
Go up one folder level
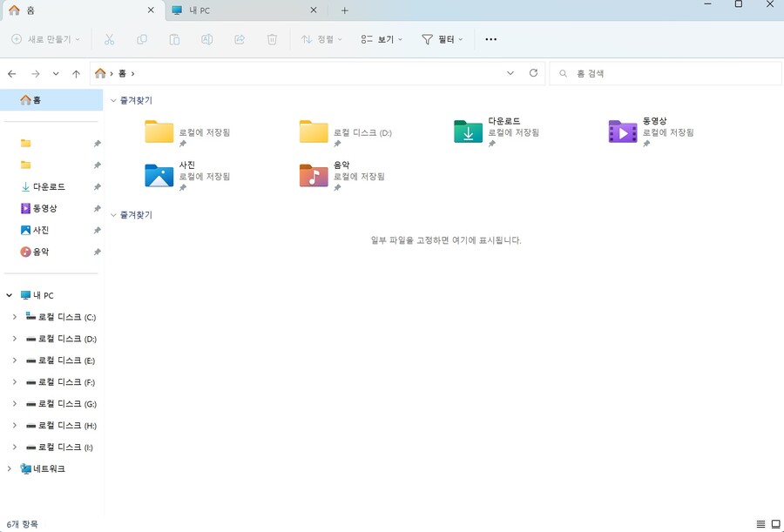76,74
